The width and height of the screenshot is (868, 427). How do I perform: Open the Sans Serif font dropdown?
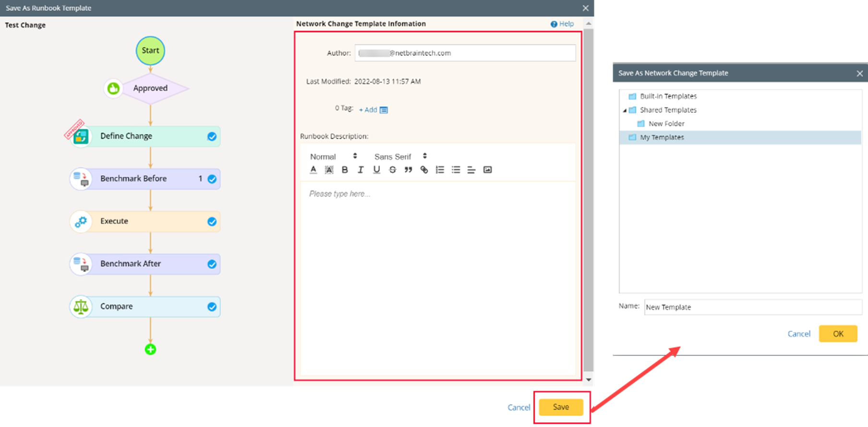coord(400,157)
